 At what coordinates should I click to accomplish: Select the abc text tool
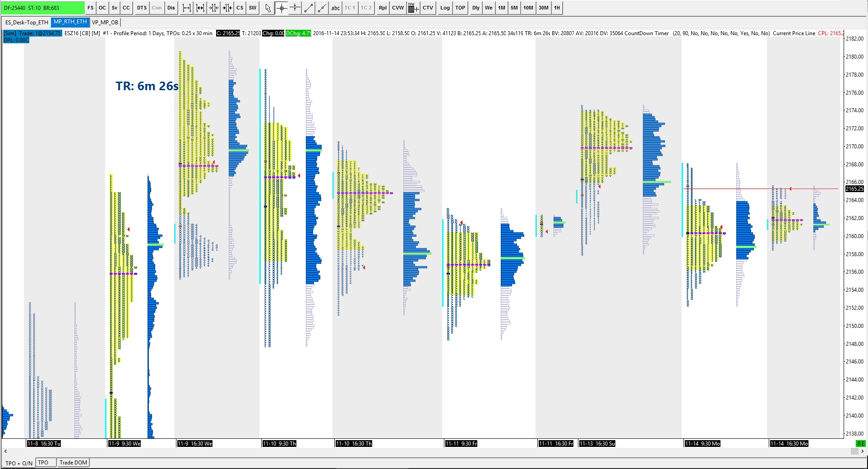point(336,8)
